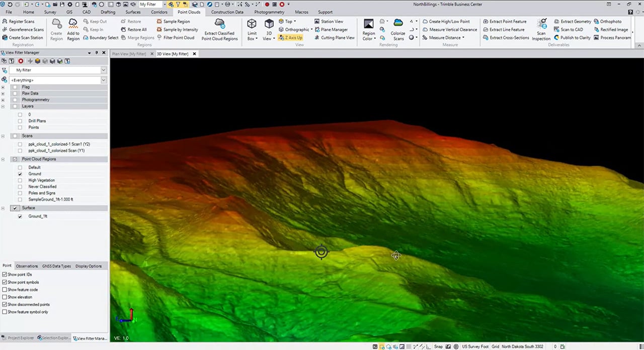Viewport: 644px width, 350px height.
Task: Click Extract Cross-Sections tool
Action: pyautogui.click(x=506, y=38)
